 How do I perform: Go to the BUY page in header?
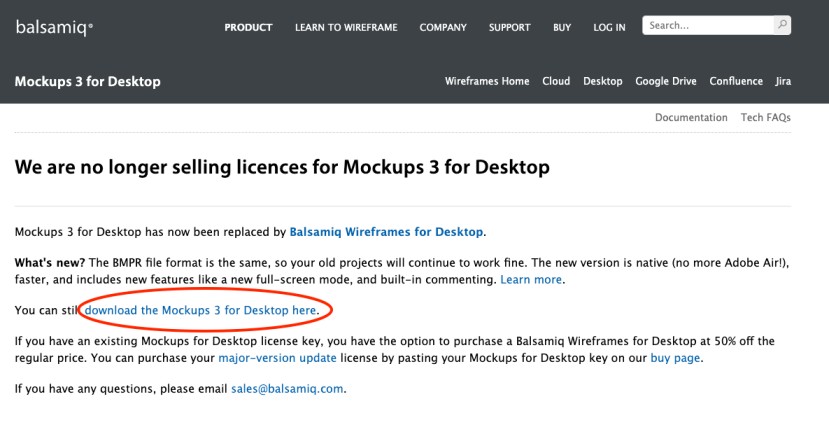click(562, 28)
